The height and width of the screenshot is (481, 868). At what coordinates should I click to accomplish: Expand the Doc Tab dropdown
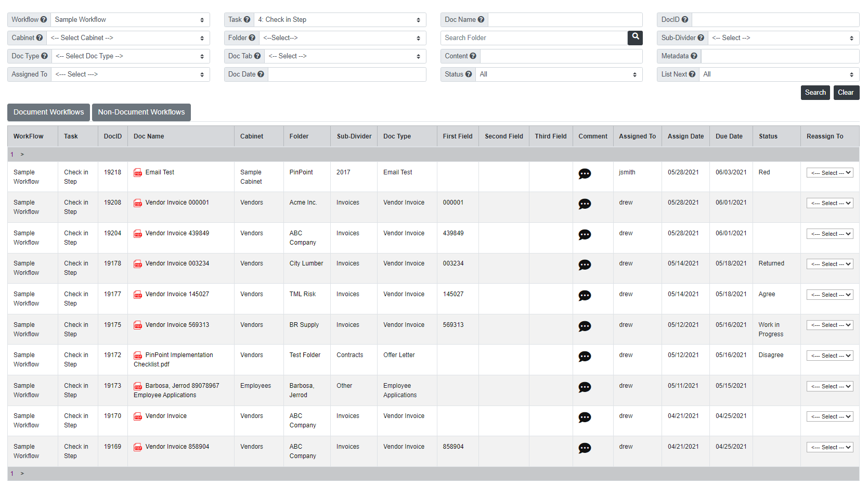pos(345,56)
